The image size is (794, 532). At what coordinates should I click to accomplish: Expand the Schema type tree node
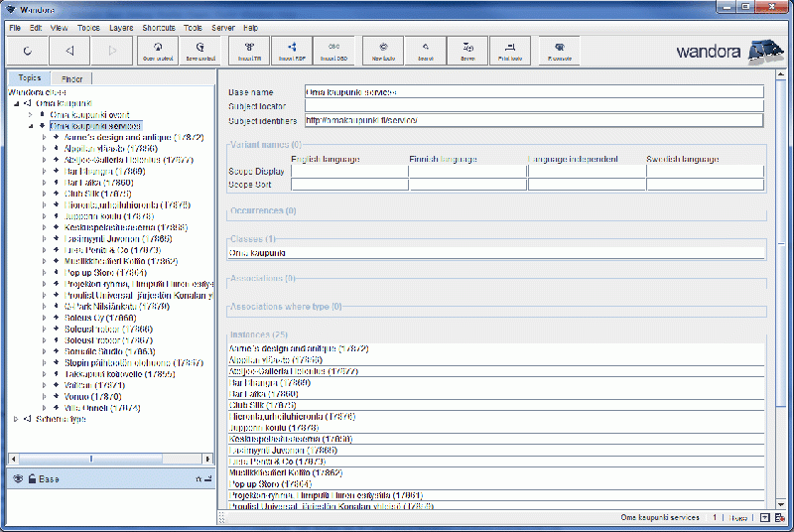[x=15, y=419]
